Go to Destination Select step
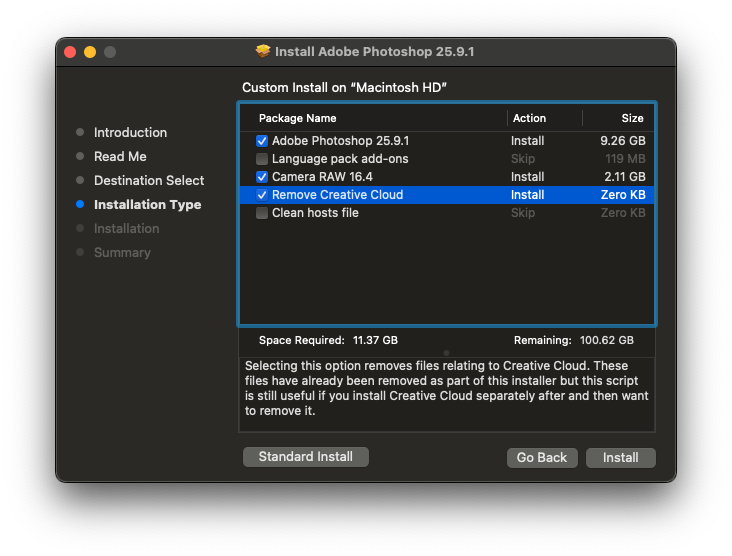The width and height of the screenshot is (732, 556). 148,180
